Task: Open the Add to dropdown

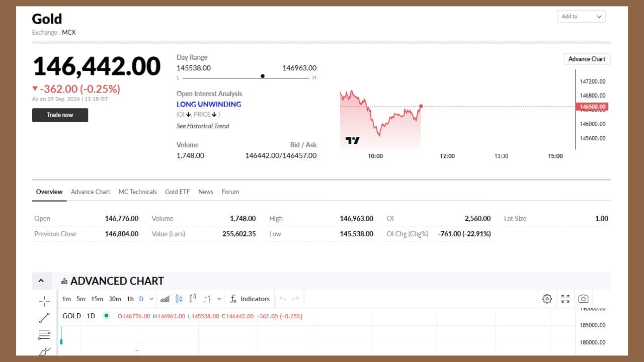Action: pos(581,17)
